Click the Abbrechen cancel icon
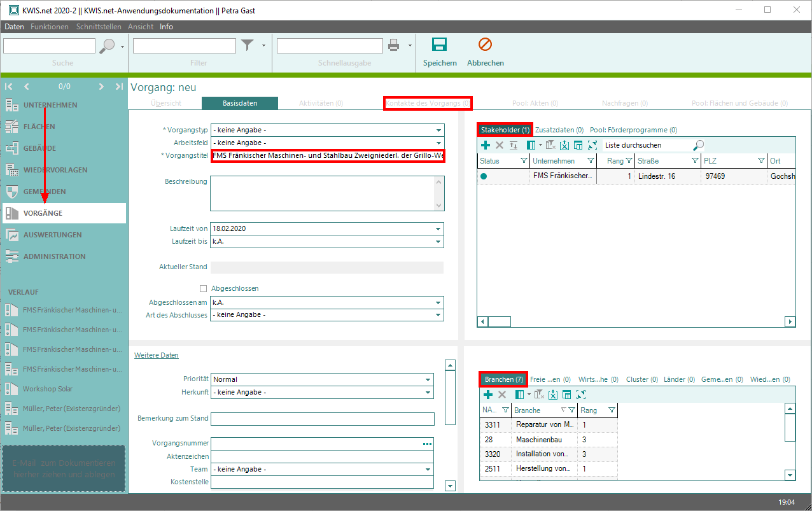Viewport: 812px width, 511px height. pyautogui.click(x=485, y=45)
